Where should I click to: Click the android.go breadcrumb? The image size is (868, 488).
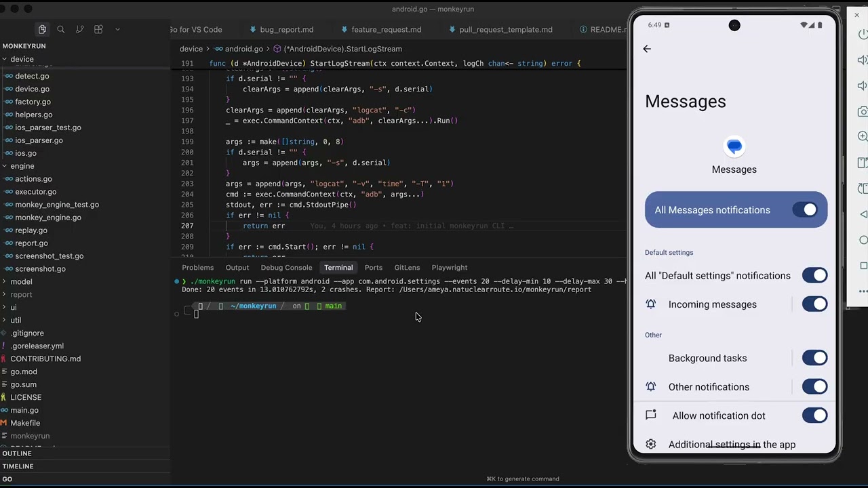coord(243,49)
